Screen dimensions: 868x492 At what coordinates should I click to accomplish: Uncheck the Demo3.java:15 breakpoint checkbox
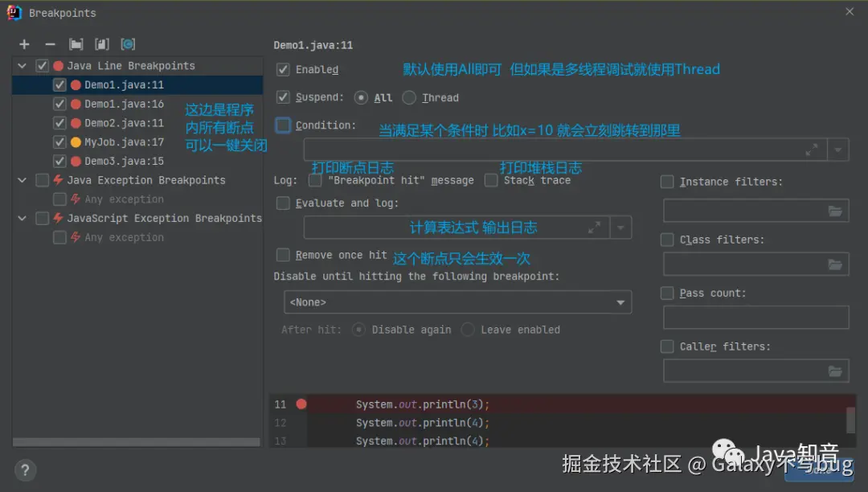click(x=59, y=161)
